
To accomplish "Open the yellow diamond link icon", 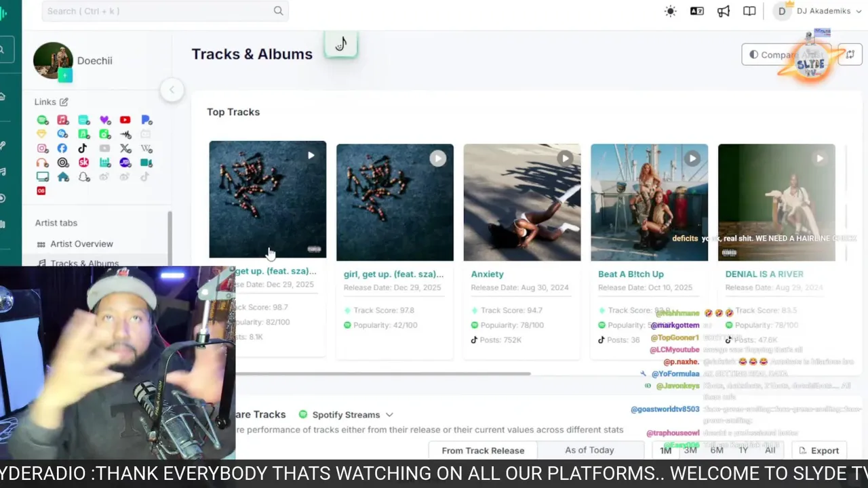I will (41, 134).
